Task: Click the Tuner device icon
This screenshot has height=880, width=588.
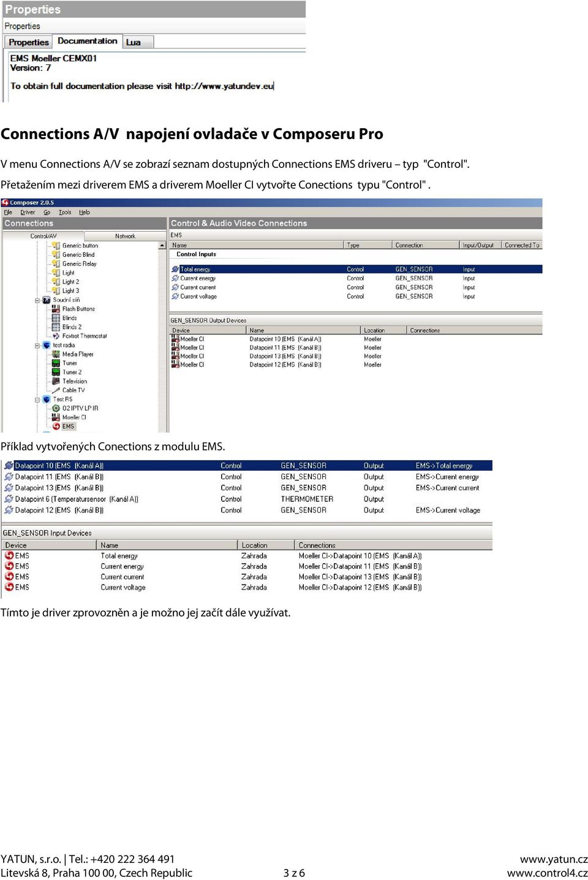Action: 56,363
